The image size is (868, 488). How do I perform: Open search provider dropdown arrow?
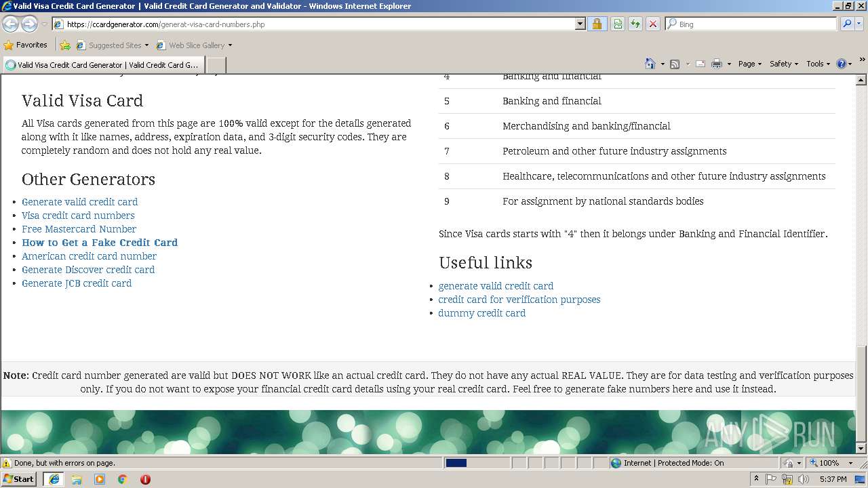point(859,24)
